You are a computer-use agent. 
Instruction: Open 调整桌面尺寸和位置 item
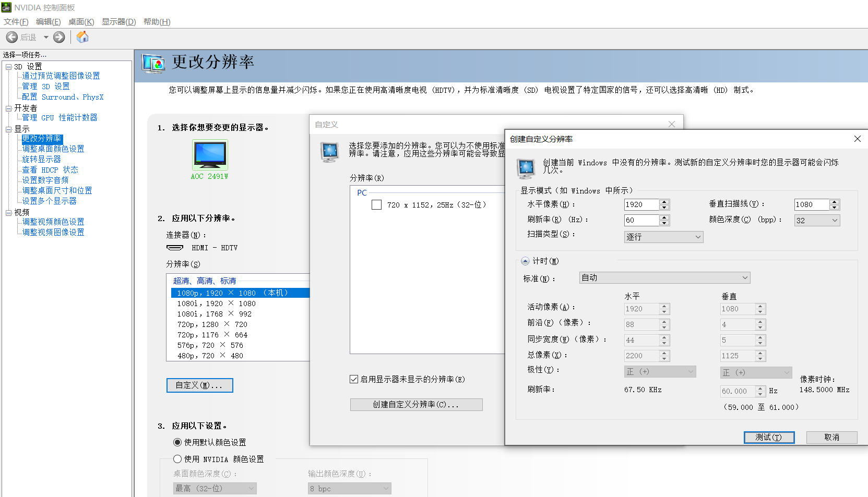[x=57, y=191]
